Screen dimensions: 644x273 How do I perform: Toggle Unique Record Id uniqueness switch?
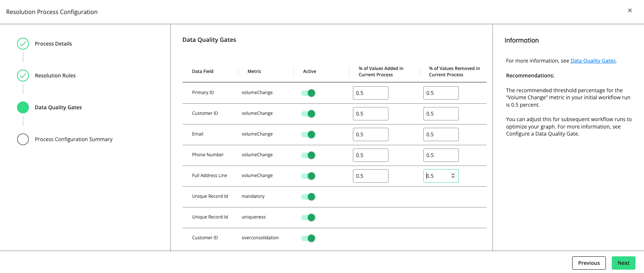[x=308, y=217]
